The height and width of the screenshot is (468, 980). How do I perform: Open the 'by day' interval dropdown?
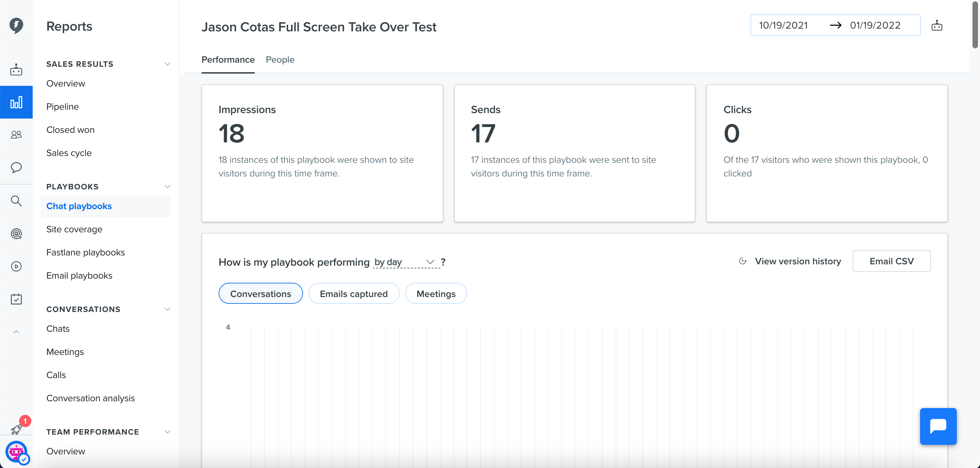click(406, 262)
